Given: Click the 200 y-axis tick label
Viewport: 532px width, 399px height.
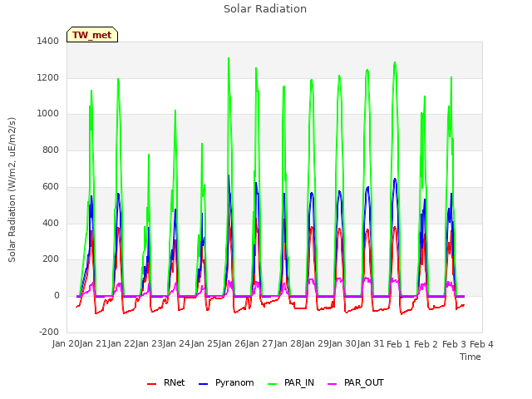Looking at the screenshot, I should pos(51,259).
